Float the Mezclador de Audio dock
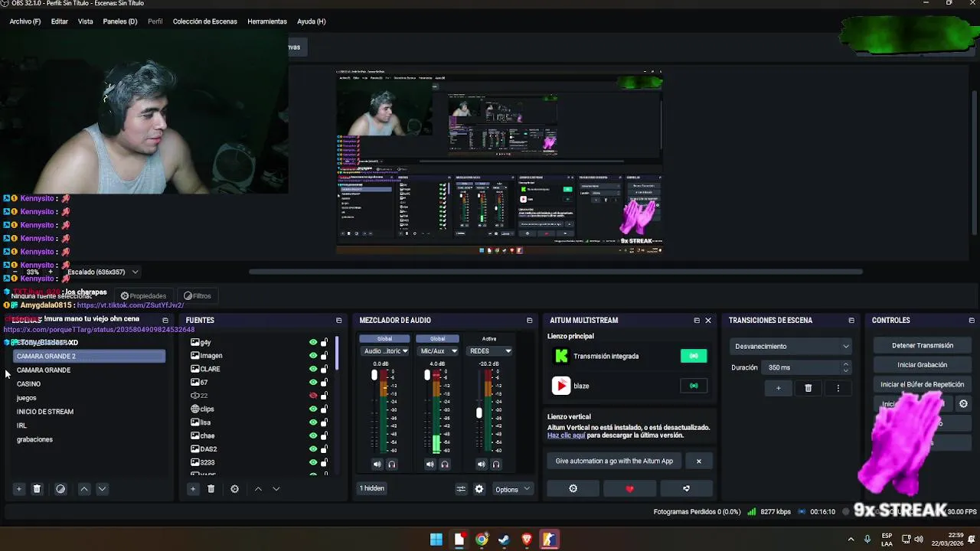The width and height of the screenshot is (980, 551). 529,320
